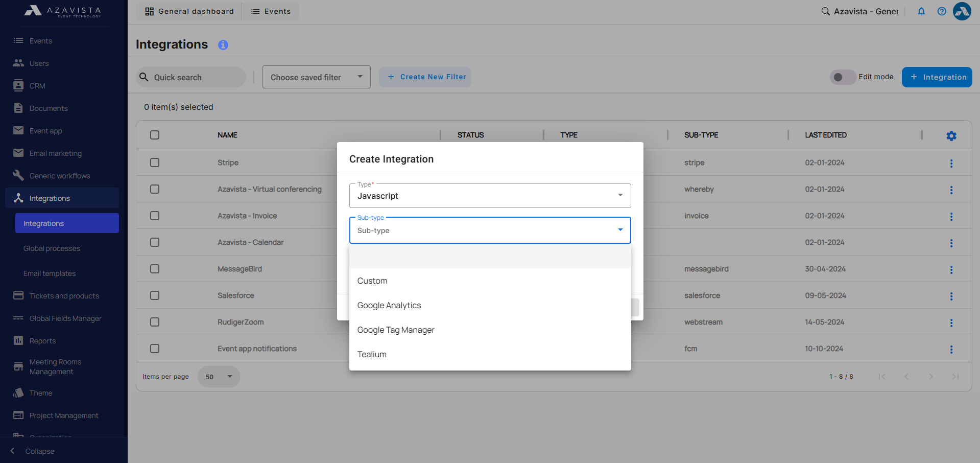Click the Azavista logo
The height and width of the screenshot is (463, 980).
63,11
